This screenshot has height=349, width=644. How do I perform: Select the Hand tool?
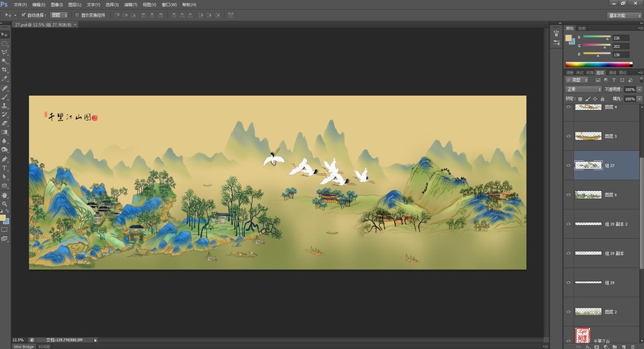(4, 195)
